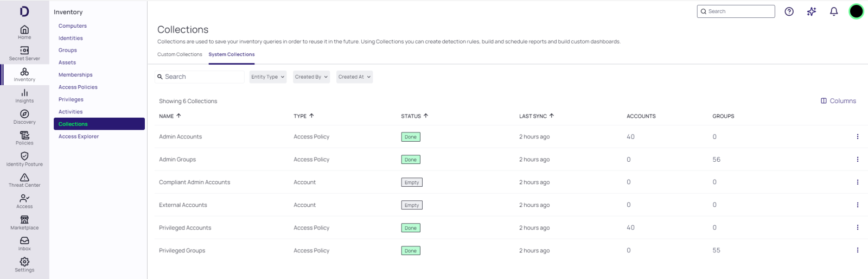Open the Columns chooser button

[838, 101]
